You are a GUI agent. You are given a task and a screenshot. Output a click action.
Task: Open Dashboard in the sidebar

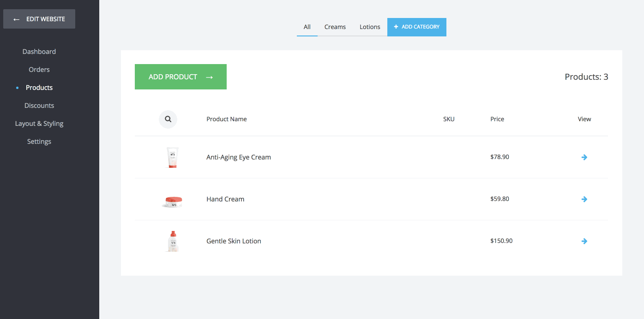tap(39, 52)
